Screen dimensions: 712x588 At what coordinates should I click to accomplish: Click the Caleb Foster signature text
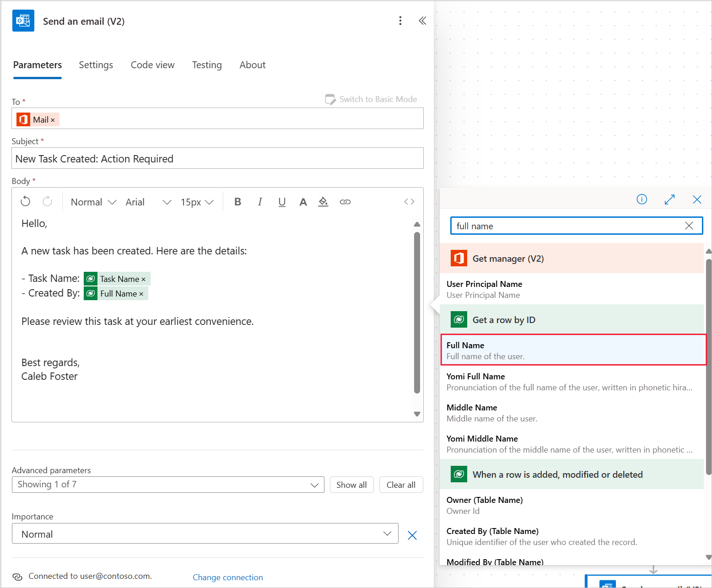[x=49, y=376]
